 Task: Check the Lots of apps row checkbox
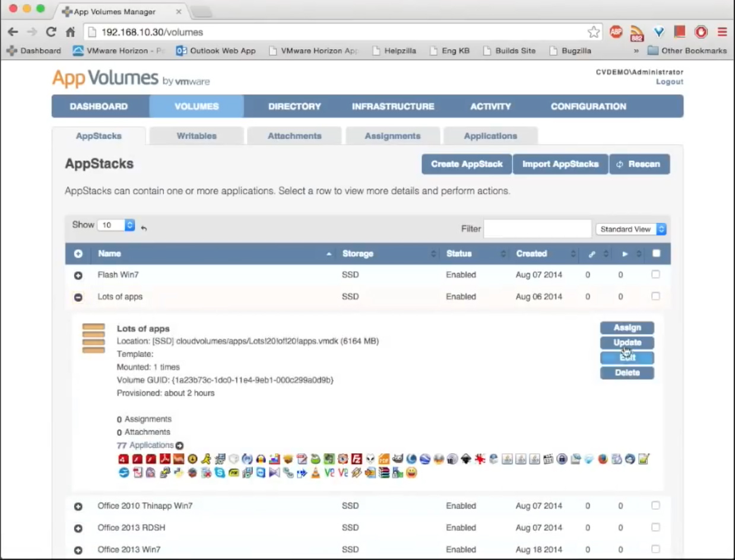click(x=655, y=296)
